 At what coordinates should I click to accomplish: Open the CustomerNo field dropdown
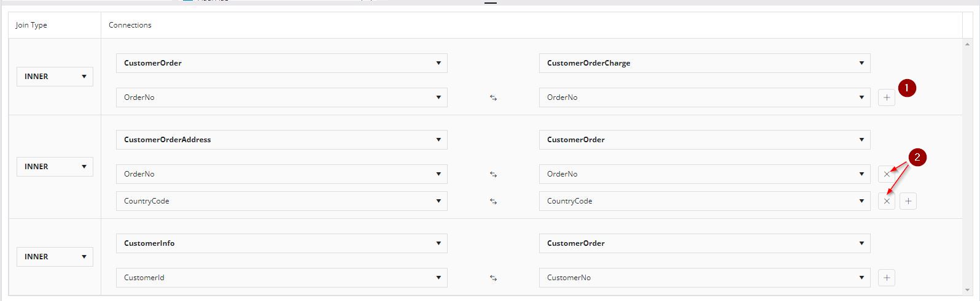point(704,278)
